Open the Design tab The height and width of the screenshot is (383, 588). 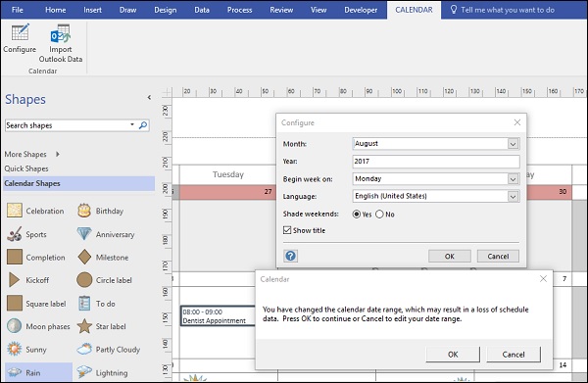point(166,10)
